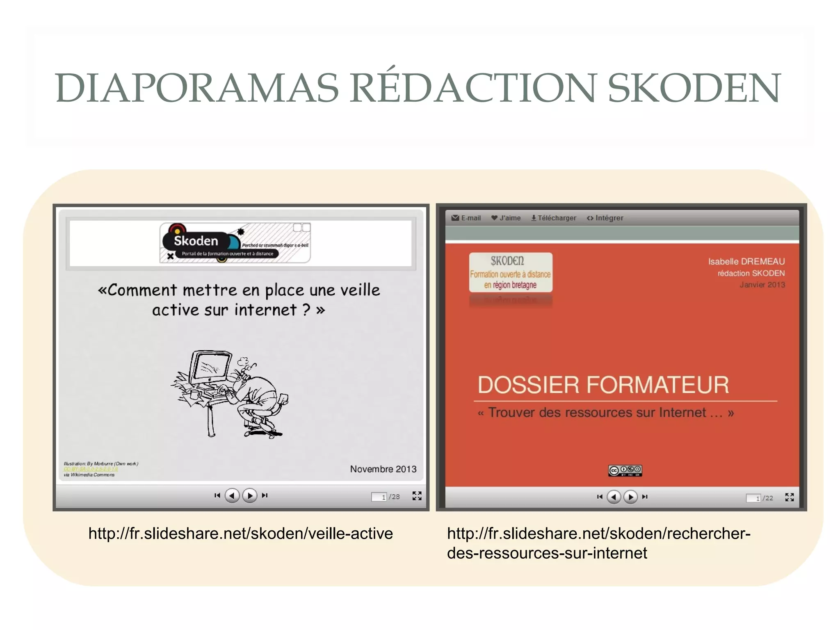Click slide number field showing 1 of 28
840x630 pixels.
pyautogui.click(x=379, y=497)
